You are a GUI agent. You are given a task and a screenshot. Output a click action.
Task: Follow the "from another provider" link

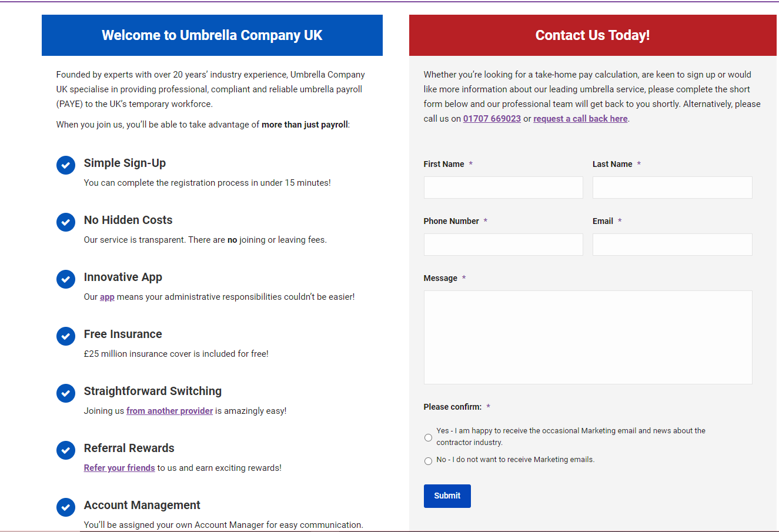tap(169, 410)
